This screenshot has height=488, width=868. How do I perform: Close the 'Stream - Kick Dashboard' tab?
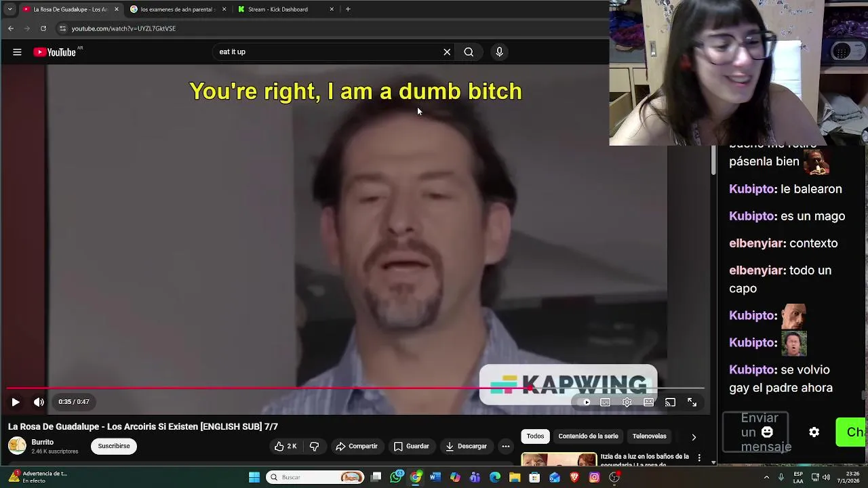[x=332, y=9]
